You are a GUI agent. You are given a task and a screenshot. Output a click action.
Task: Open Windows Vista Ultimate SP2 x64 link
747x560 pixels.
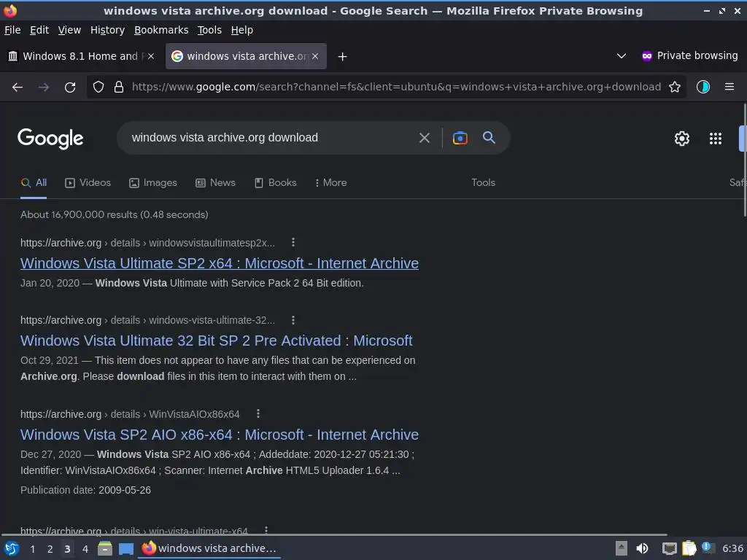(x=220, y=263)
